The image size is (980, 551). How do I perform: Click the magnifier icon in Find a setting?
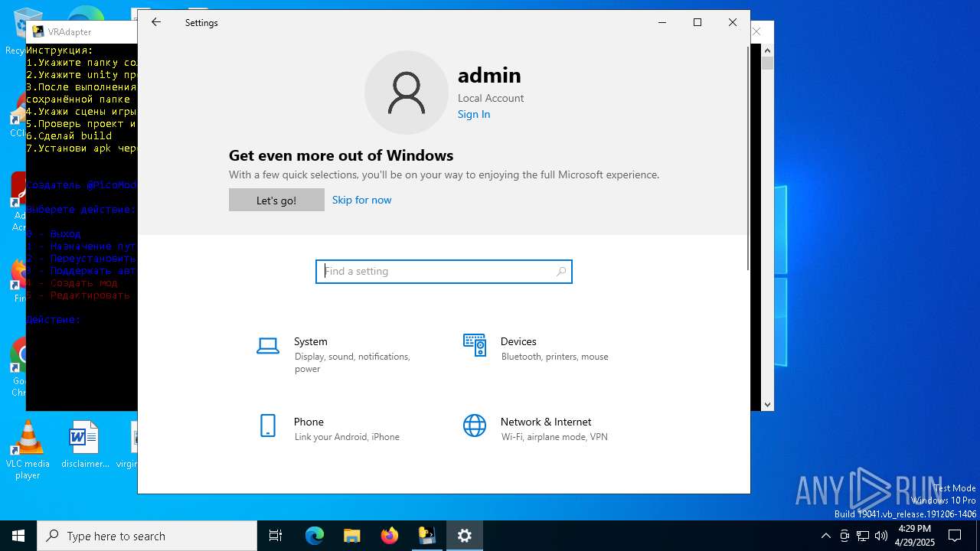(x=561, y=271)
